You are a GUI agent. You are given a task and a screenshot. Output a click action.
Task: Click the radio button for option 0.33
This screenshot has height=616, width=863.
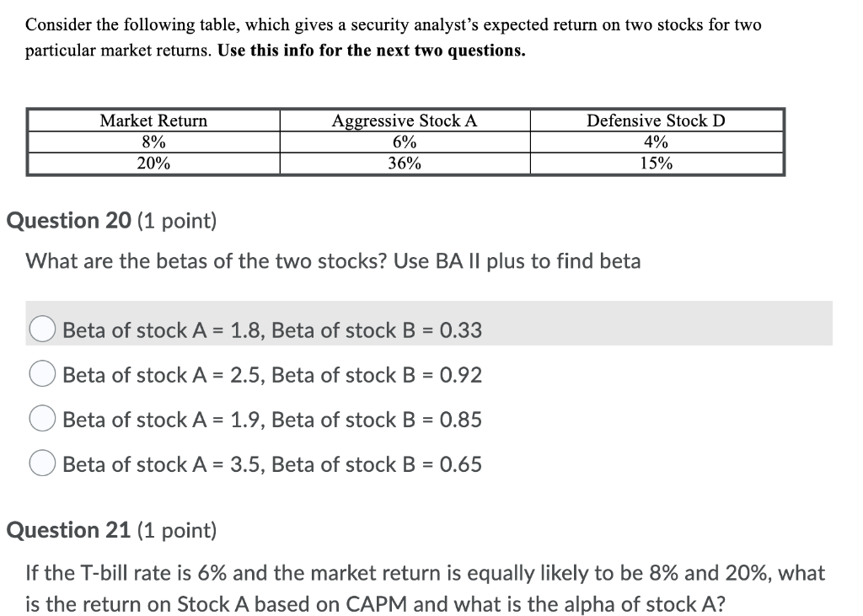pos(42,330)
